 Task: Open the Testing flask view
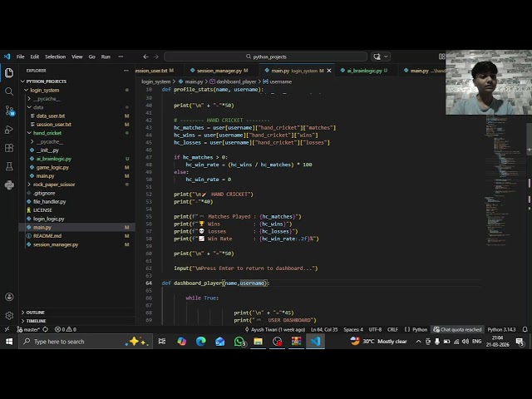[9, 166]
